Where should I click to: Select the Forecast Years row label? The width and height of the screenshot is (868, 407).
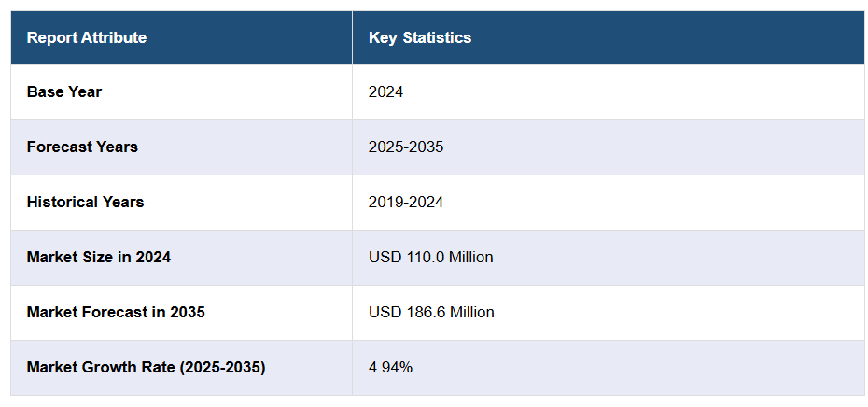(x=82, y=147)
